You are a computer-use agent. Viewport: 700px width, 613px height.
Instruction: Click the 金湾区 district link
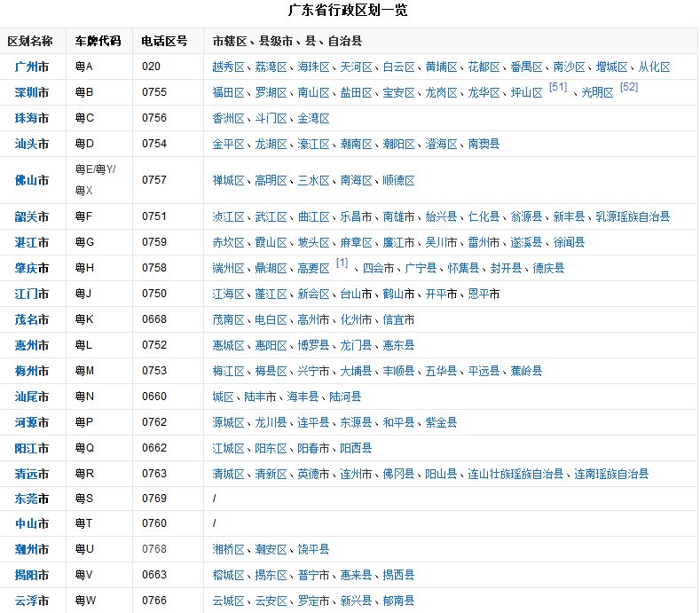point(313,118)
